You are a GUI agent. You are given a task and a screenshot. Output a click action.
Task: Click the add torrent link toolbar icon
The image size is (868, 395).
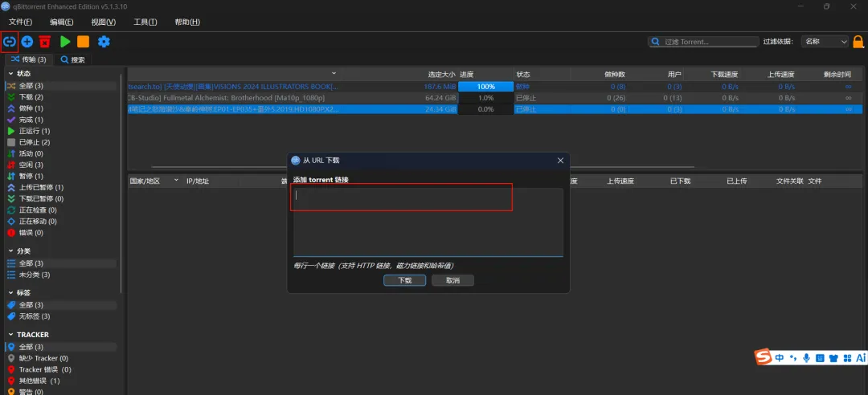click(x=10, y=42)
